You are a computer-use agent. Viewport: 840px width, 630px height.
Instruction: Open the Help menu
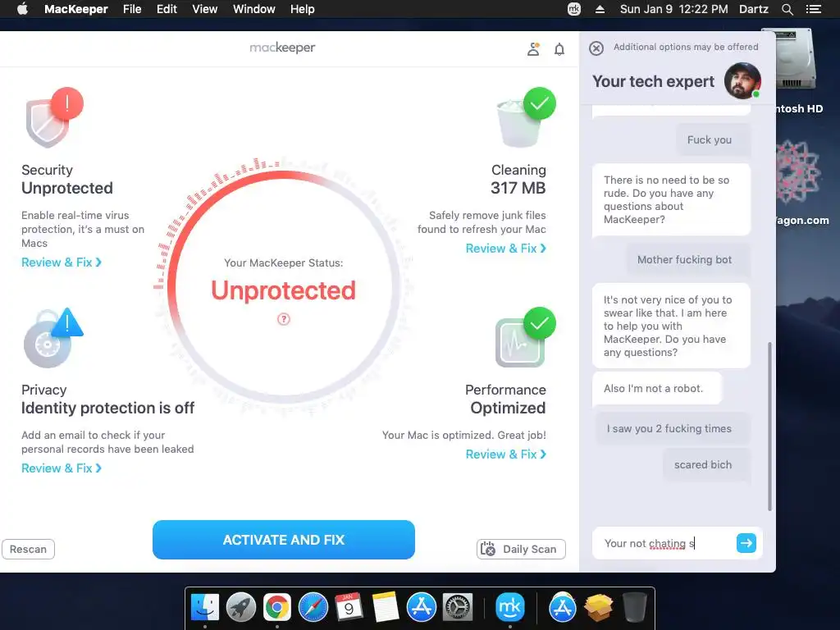pyautogui.click(x=302, y=9)
